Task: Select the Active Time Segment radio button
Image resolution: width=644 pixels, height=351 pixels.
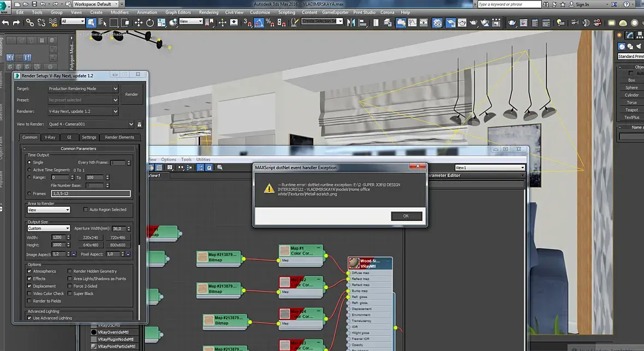Action: (x=29, y=170)
